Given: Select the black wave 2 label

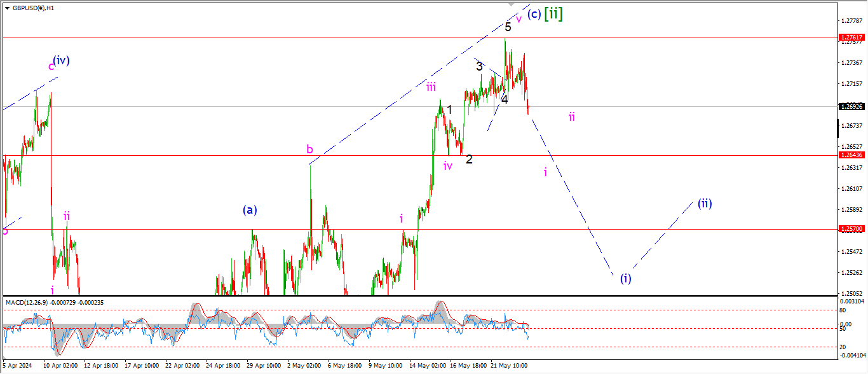Looking at the screenshot, I should click(x=469, y=159).
